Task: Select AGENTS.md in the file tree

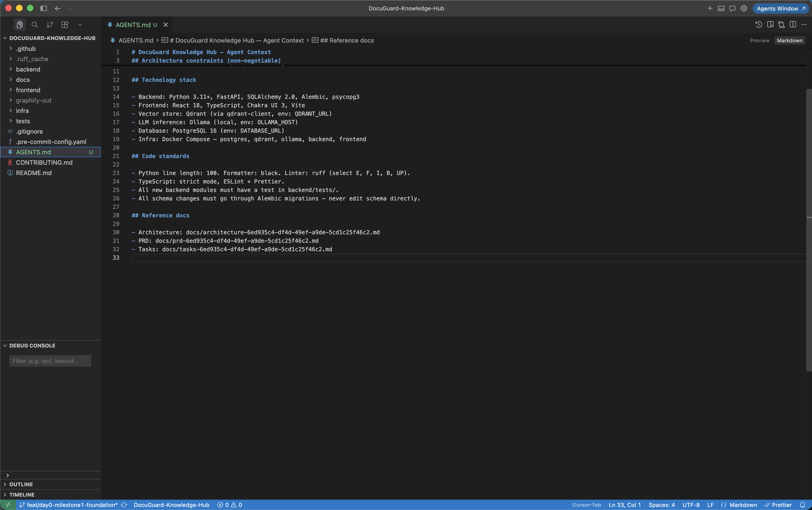Action: pos(51,152)
